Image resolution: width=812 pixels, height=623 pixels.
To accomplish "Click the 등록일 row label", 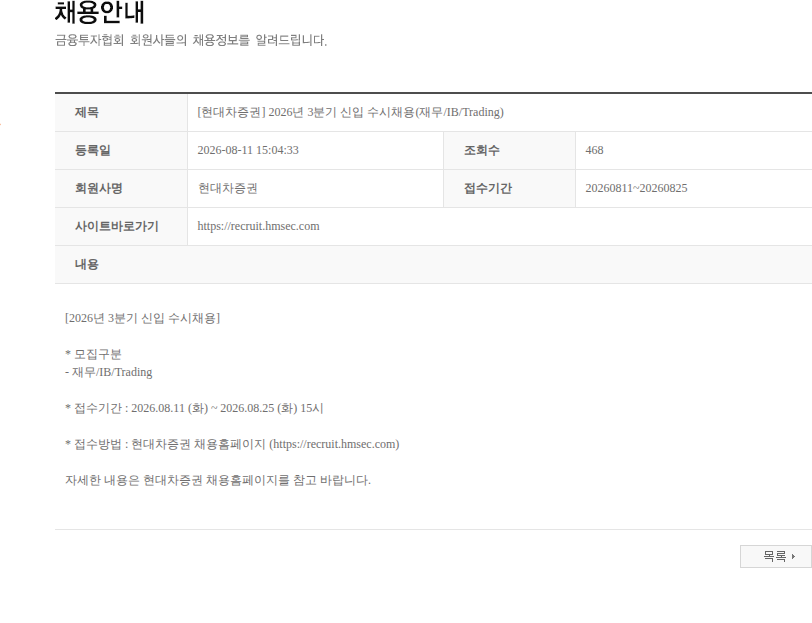I will (x=93, y=150).
